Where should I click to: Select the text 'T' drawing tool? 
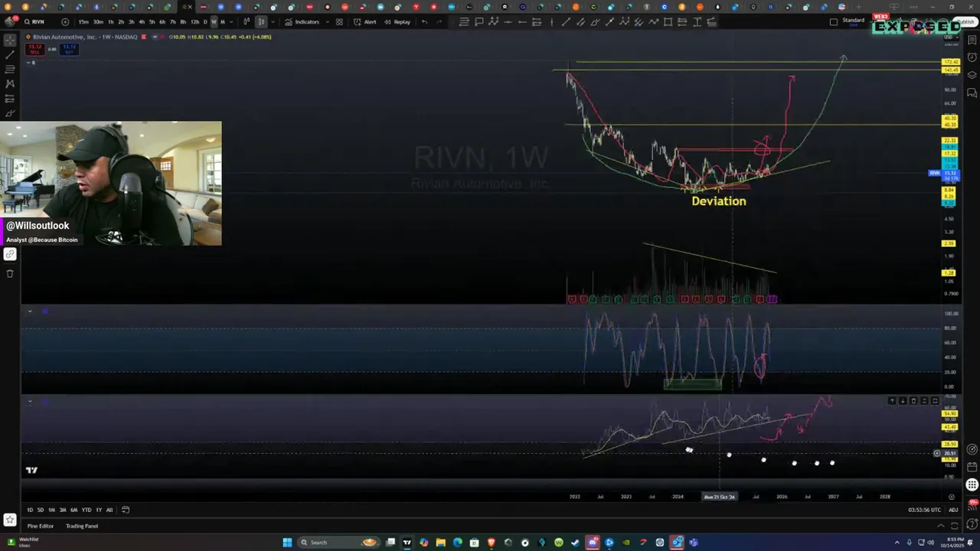tap(697, 22)
